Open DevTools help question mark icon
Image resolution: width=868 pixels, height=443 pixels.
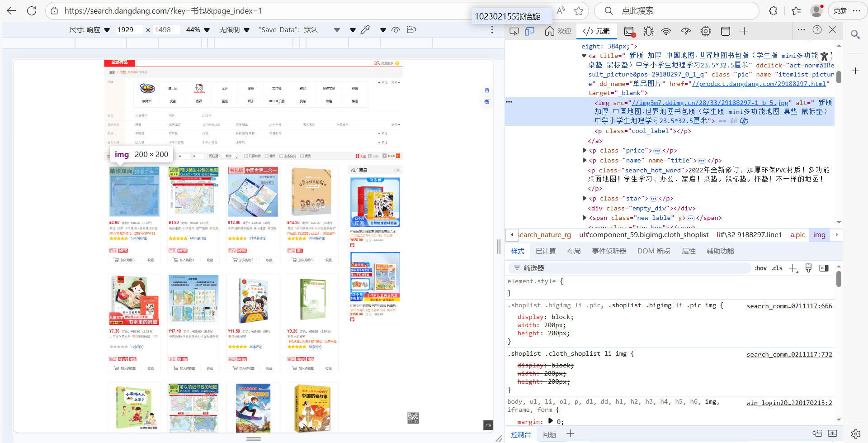coord(817,30)
